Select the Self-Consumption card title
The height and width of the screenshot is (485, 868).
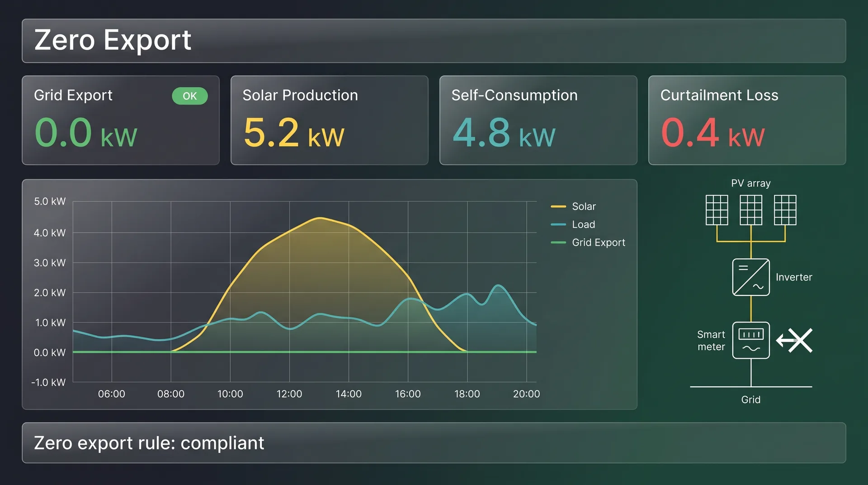514,95
